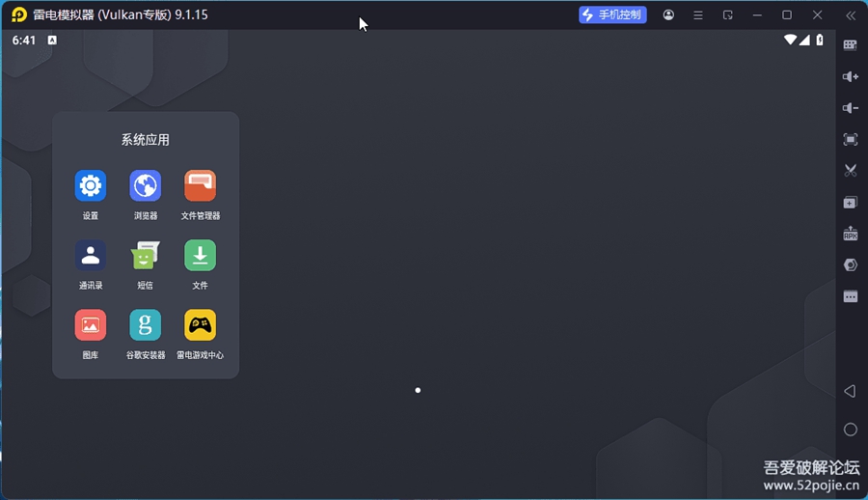The height and width of the screenshot is (500, 868).
Task: Open the multi-instance icon in the sidebar
Action: tap(851, 203)
